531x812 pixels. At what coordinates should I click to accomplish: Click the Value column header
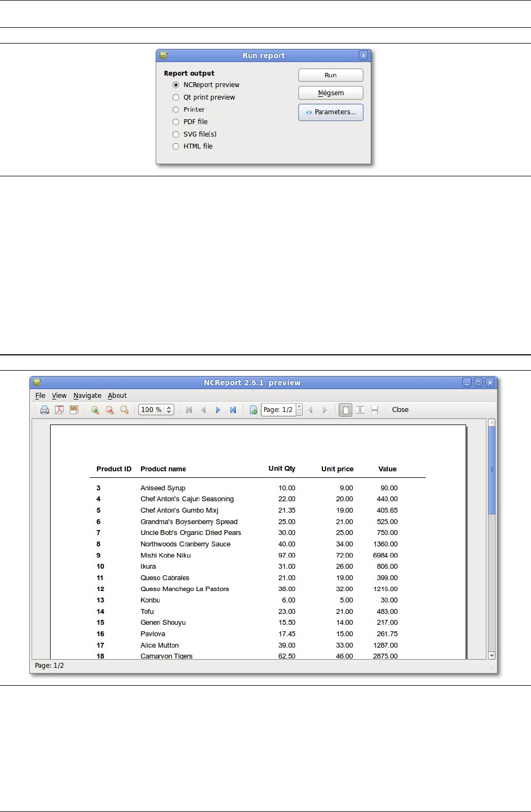tap(388, 469)
